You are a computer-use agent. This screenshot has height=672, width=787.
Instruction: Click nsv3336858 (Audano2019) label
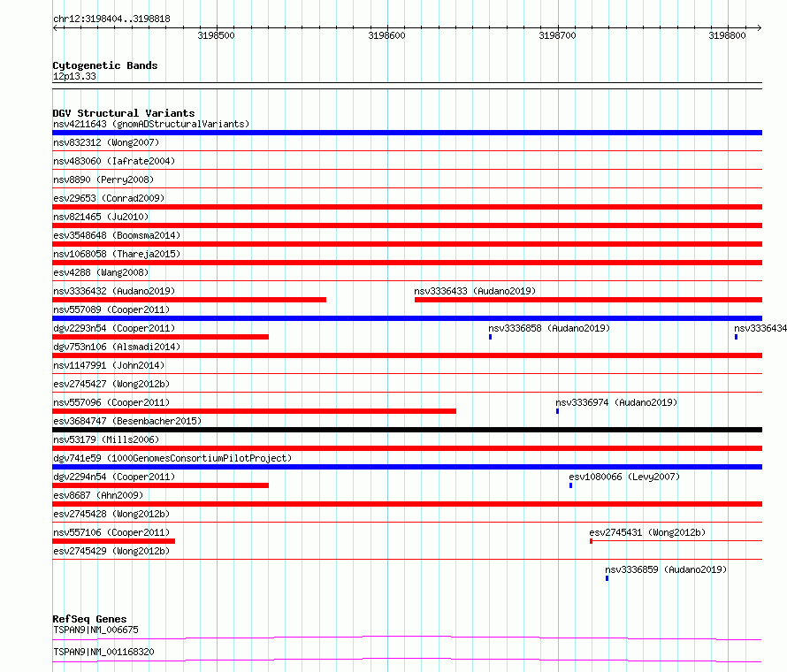549,328
